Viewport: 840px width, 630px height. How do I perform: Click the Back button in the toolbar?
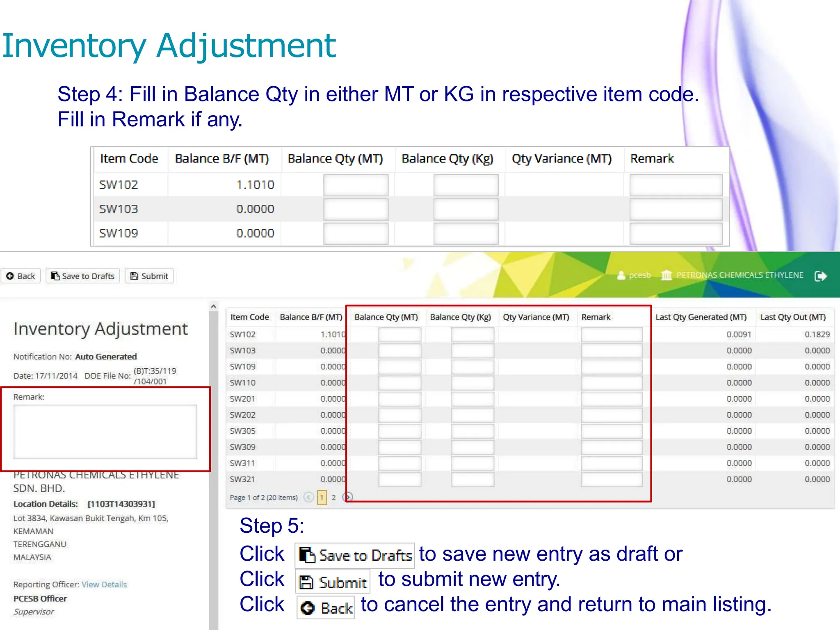click(x=21, y=276)
